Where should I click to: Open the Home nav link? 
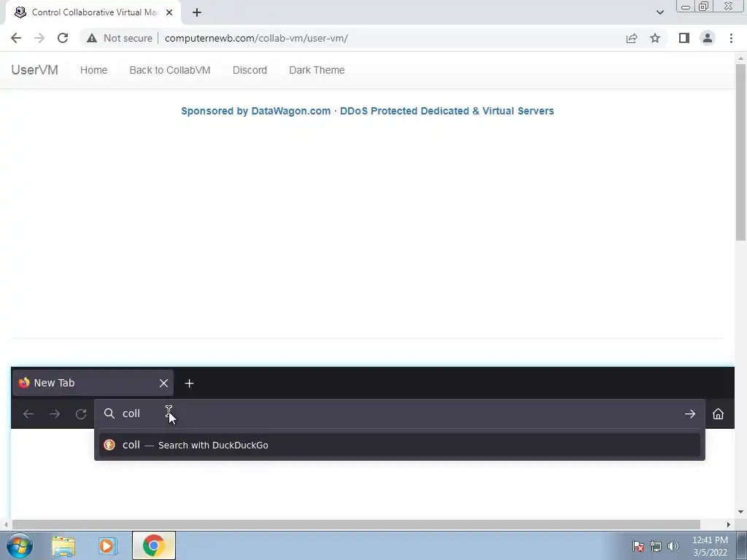(x=94, y=70)
